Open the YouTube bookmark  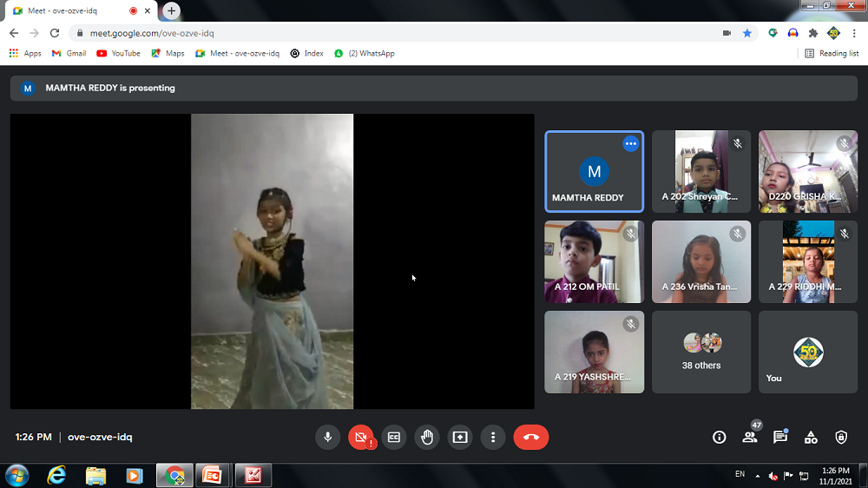click(x=118, y=53)
